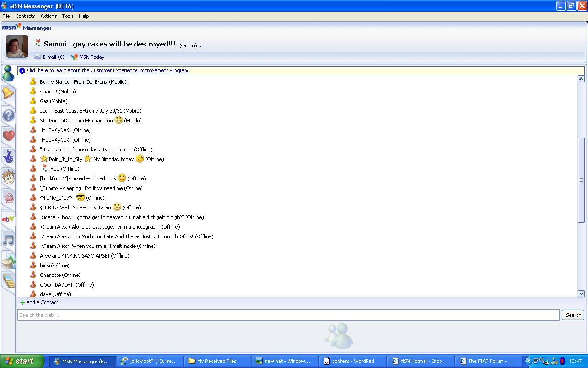This screenshot has height=368, width=588.
Task: Click the Customer Experience Improvement Program link
Action: point(108,70)
